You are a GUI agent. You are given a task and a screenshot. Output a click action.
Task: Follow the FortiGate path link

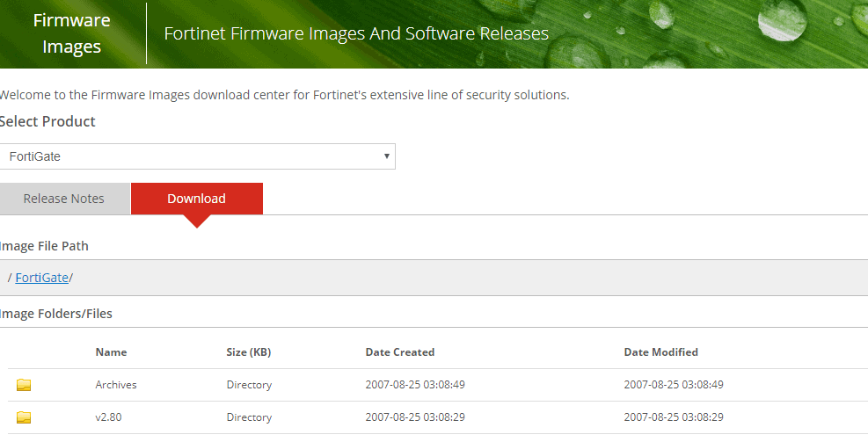coord(42,277)
